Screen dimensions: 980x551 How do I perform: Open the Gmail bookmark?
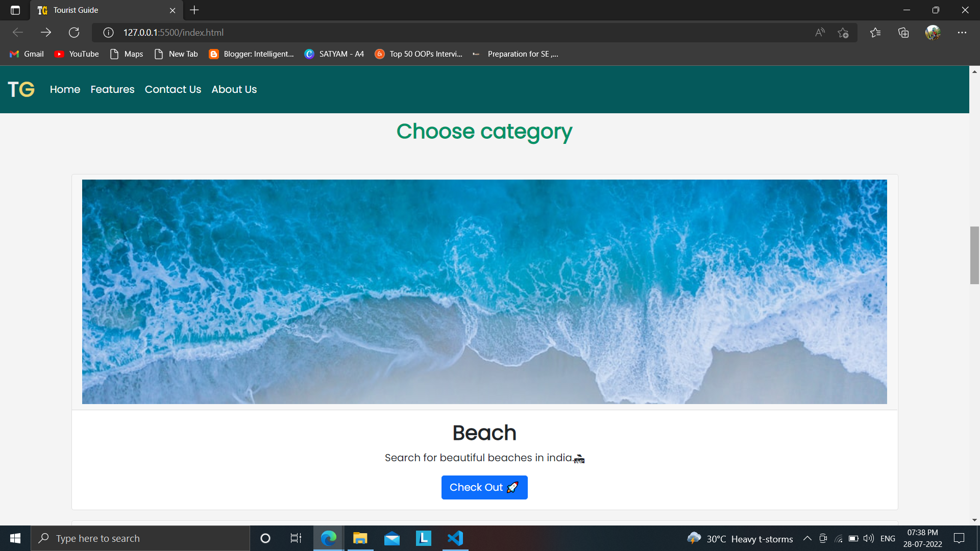[x=26, y=54]
